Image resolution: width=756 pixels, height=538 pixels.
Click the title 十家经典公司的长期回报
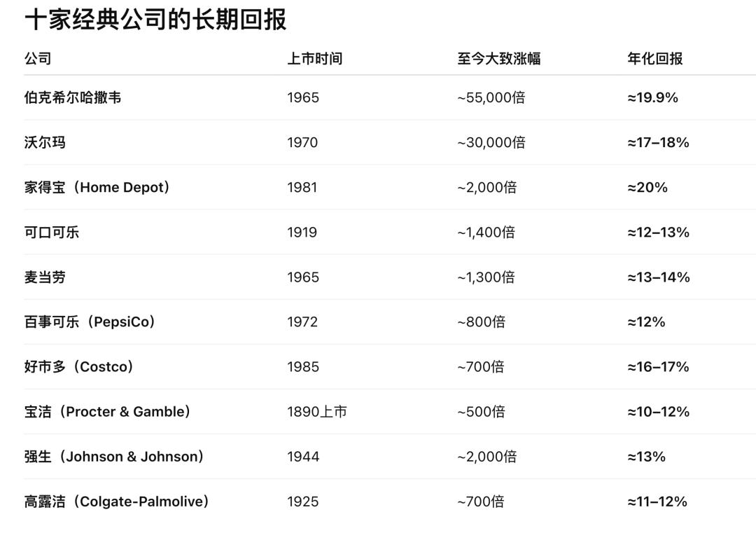155,19
